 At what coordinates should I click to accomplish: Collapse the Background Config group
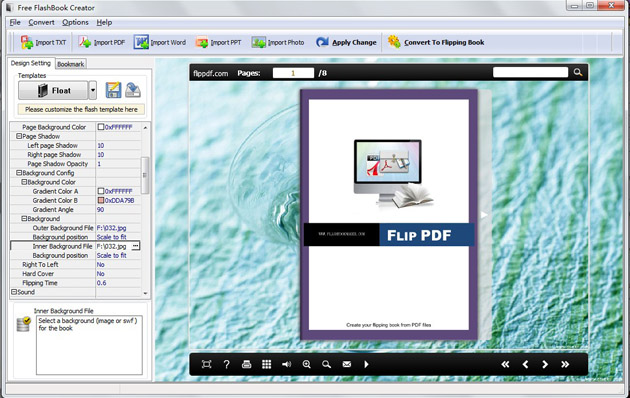tap(18, 173)
